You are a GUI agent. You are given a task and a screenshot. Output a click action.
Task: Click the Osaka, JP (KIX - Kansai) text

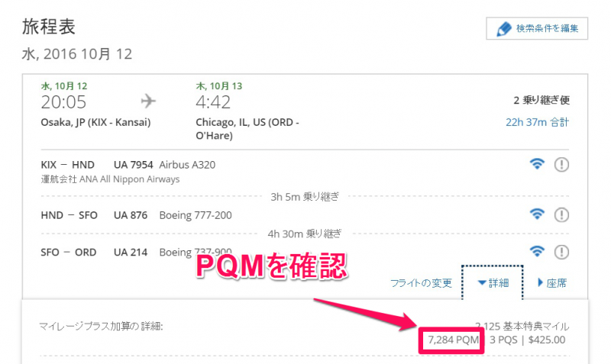click(x=95, y=122)
